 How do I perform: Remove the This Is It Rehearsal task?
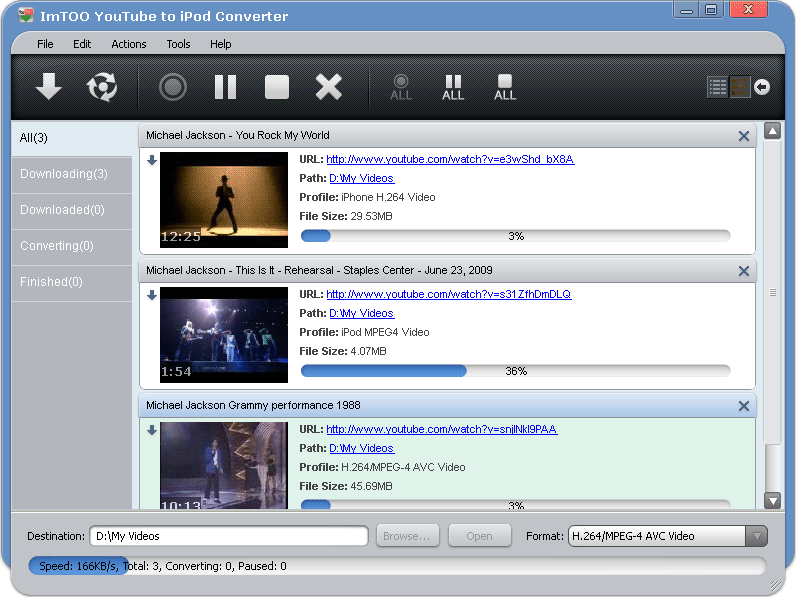[744, 271]
